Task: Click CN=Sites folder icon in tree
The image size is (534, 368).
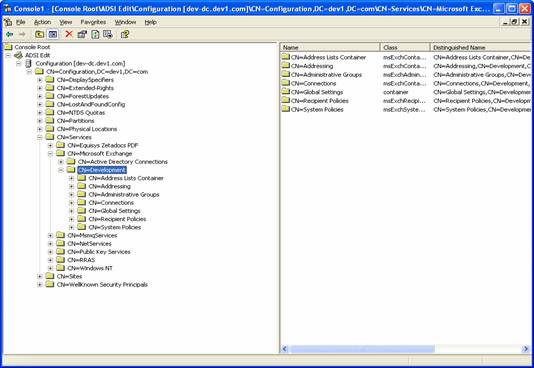Action: coord(50,276)
